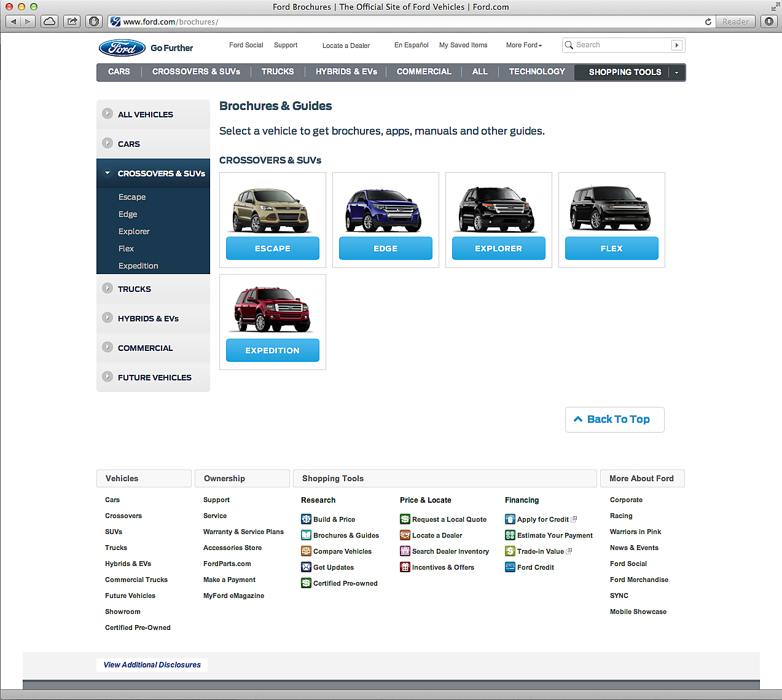The image size is (782, 700).
Task: Click Certified Pre-owned footer icon
Action: click(306, 583)
